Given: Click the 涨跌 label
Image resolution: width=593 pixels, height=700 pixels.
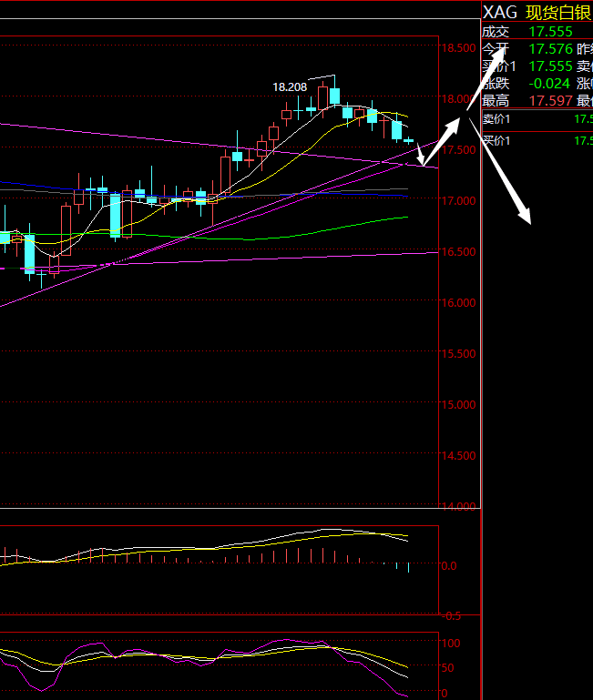Looking at the screenshot, I should [496, 84].
